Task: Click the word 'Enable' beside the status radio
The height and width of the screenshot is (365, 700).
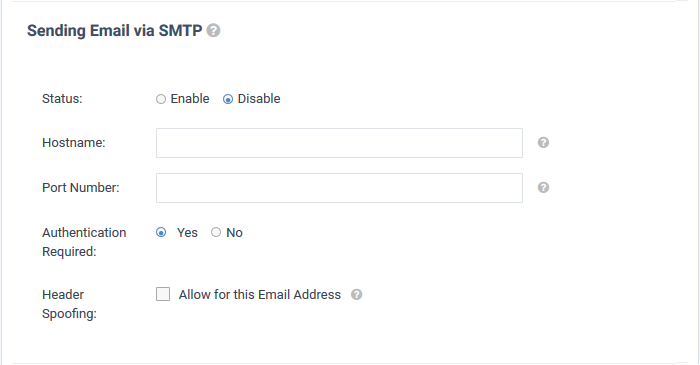Action: 190,99
